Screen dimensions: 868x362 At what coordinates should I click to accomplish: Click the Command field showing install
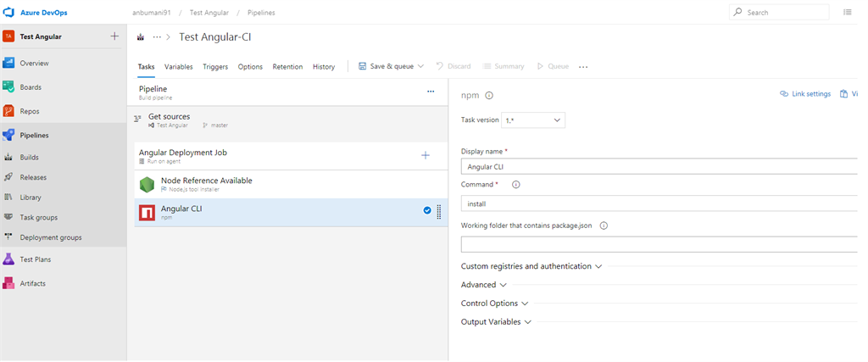[x=659, y=203]
